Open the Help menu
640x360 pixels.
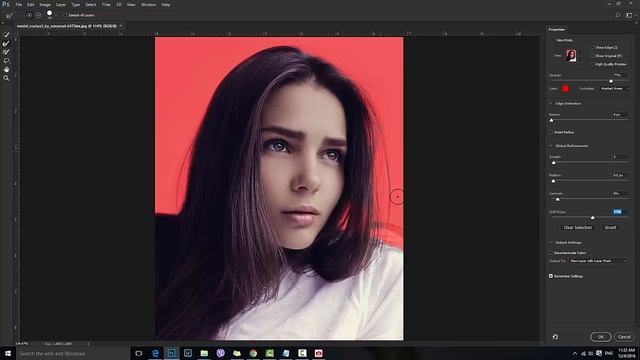coord(165,4)
